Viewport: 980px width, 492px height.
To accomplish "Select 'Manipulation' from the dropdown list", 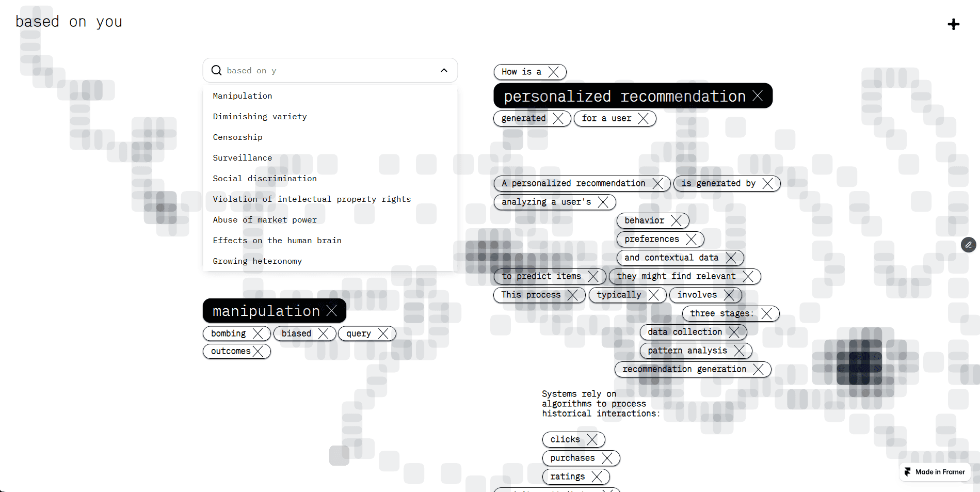I will coord(330,96).
